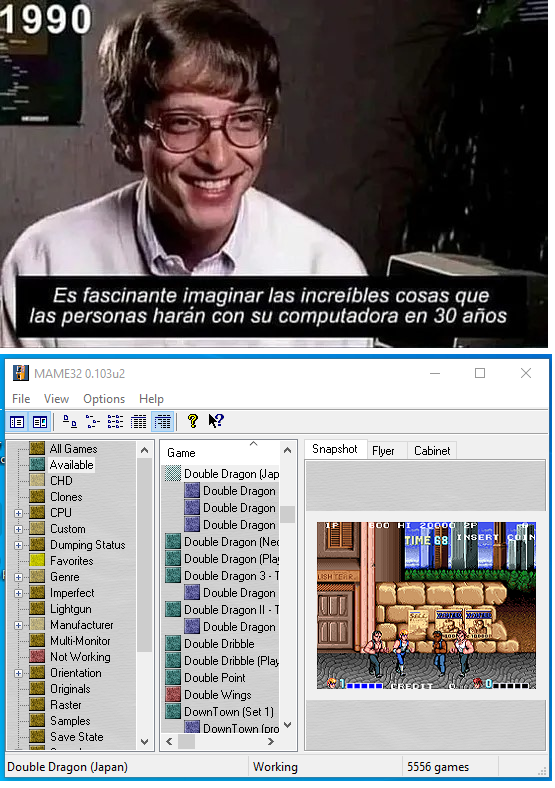Click '5556 games' status bar text

tap(438, 767)
